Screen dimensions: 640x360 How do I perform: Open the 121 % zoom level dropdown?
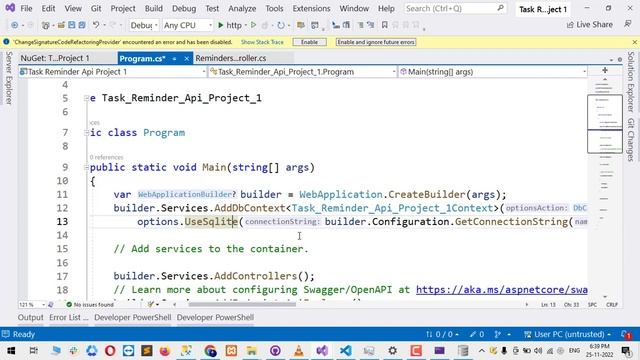click(32, 304)
